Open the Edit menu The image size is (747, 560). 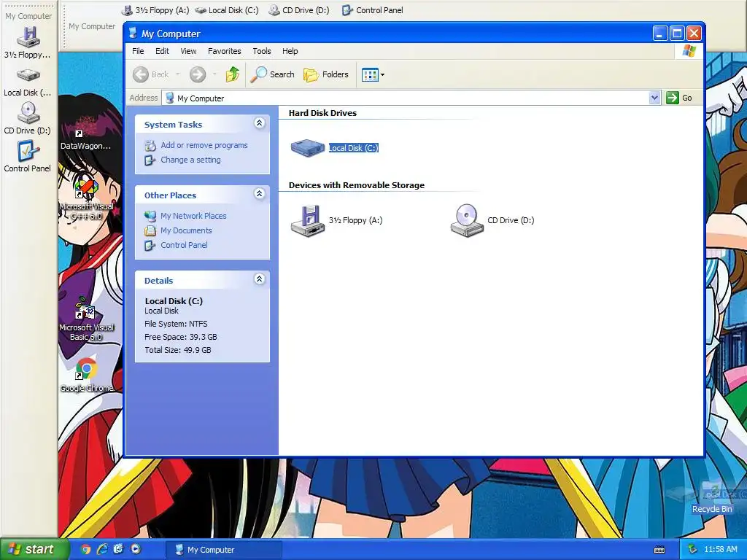(162, 51)
